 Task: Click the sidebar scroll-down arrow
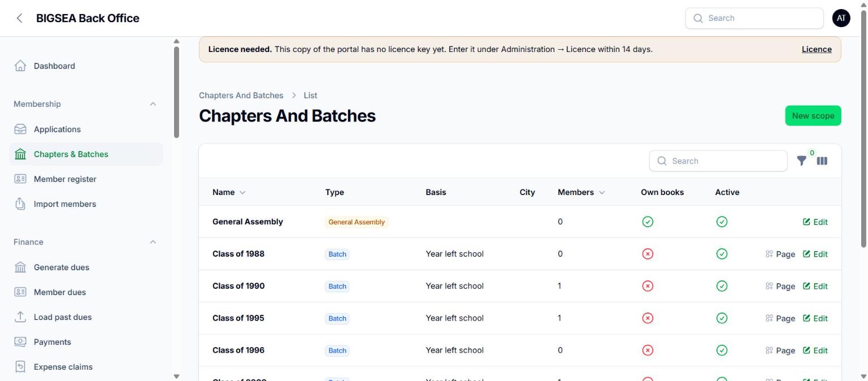[x=176, y=376]
